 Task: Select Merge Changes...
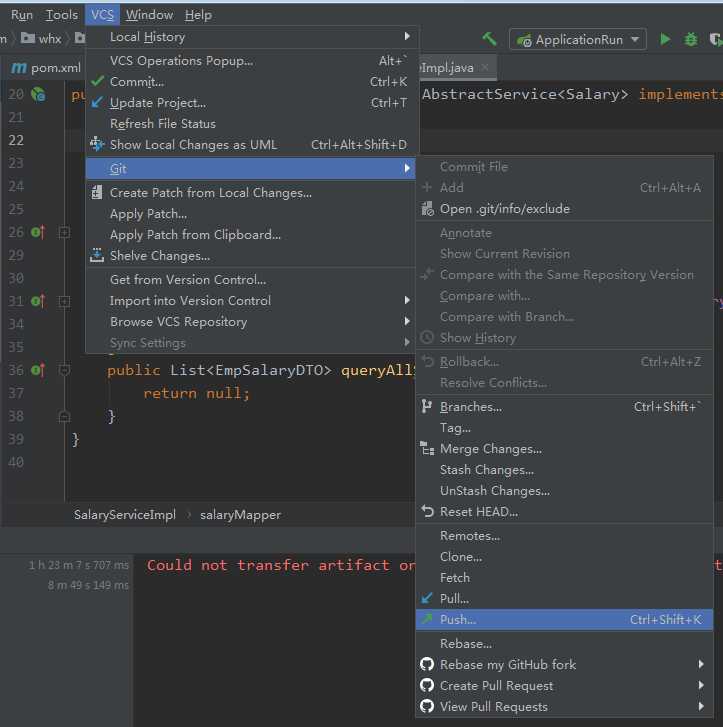click(x=564, y=449)
